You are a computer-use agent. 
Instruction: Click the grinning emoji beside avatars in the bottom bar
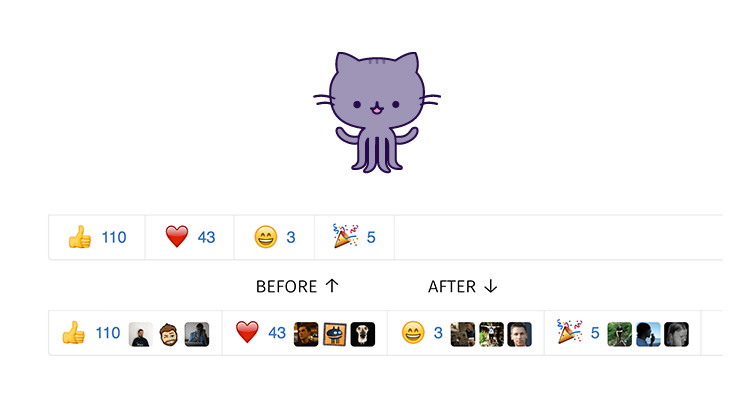(x=413, y=332)
